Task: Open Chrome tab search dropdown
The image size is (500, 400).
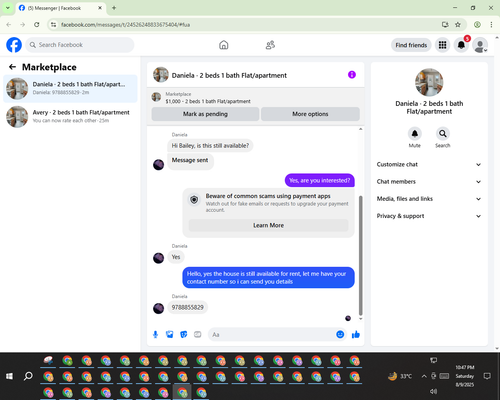Action: point(8,8)
